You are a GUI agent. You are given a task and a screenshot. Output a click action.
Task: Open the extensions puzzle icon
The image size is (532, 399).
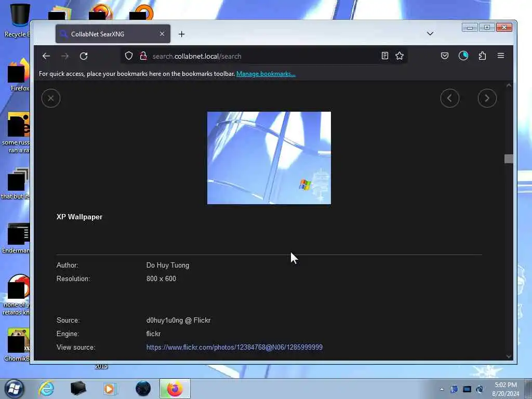(482, 56)
